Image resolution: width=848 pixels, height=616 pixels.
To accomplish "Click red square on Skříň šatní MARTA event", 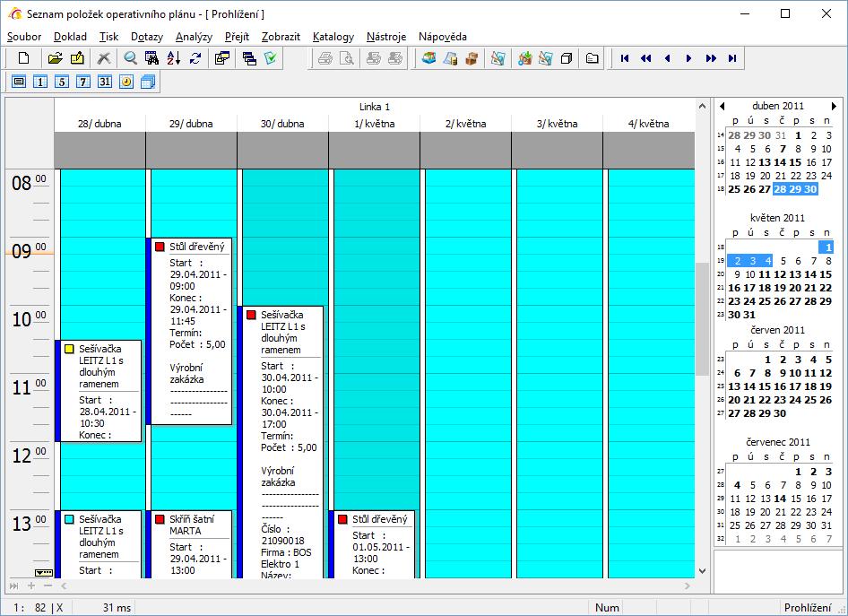I will click(x=160, y=519).
